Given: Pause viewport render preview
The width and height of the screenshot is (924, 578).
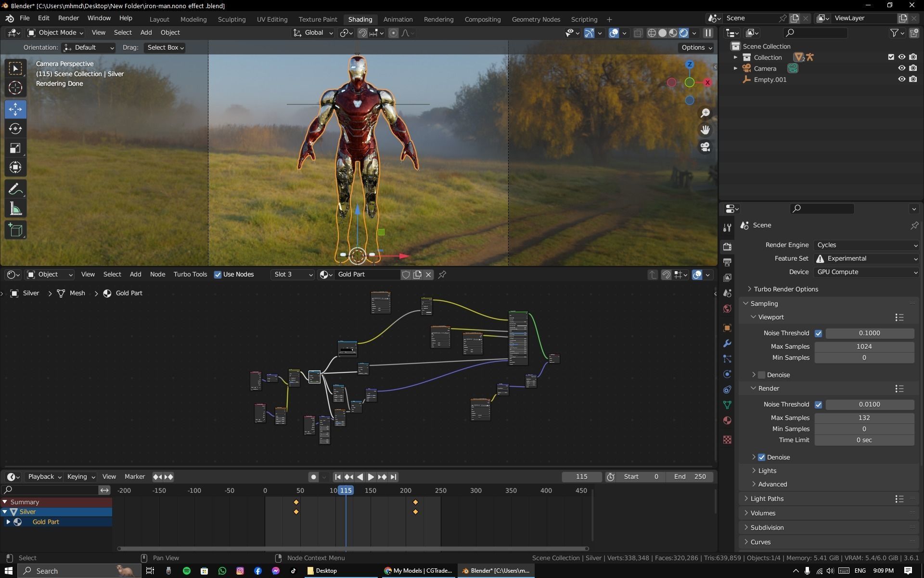Looking at the screenshot, I should [708, 33].
